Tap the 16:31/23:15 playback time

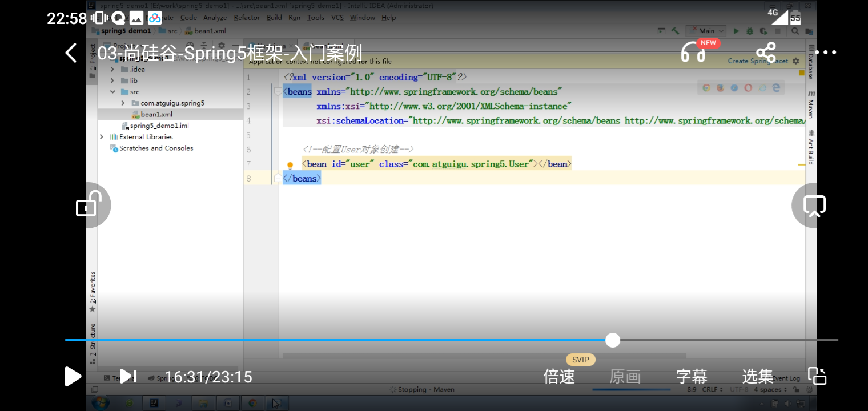point(208,377)
